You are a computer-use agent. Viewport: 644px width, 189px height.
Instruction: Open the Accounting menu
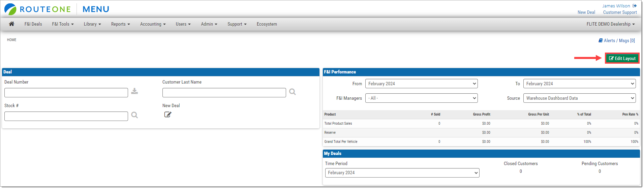pos(153,24)
